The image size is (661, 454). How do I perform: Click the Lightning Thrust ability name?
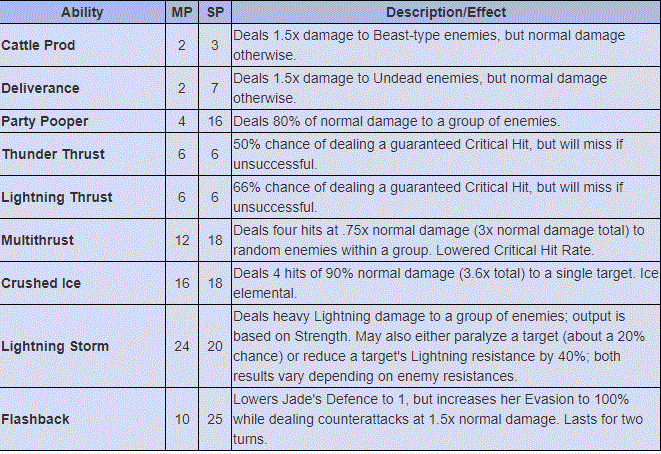[56, 198]
